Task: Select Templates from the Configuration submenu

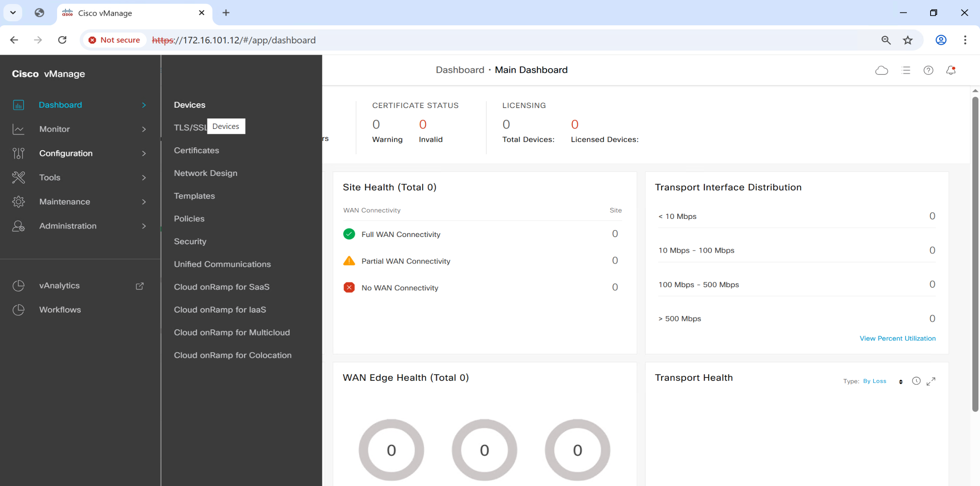Action: tap(194, 196)
